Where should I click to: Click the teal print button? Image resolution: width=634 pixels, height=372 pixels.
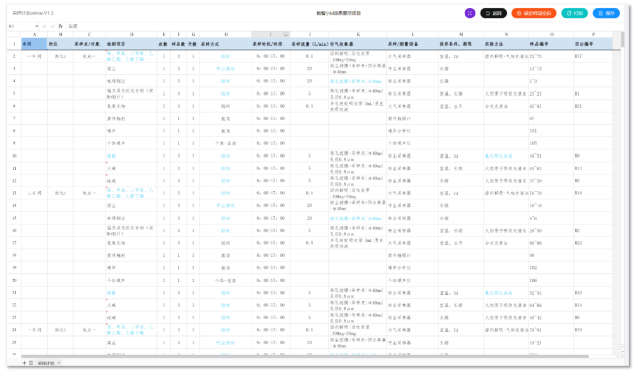[x=575, y=13]
